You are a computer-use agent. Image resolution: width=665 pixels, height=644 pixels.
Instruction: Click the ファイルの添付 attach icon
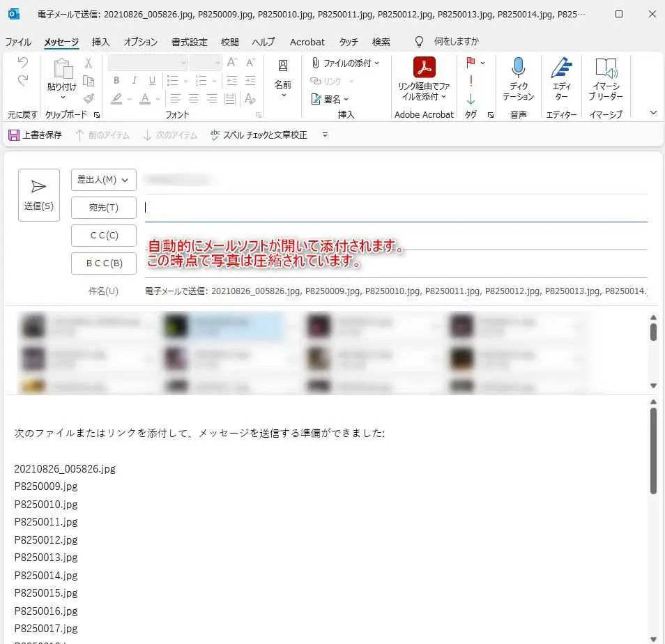tap(343, 63)
